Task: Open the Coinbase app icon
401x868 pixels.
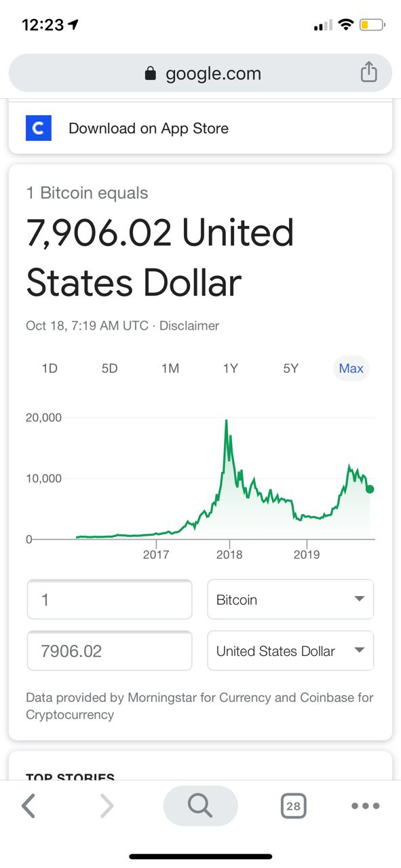Action: 39,128
